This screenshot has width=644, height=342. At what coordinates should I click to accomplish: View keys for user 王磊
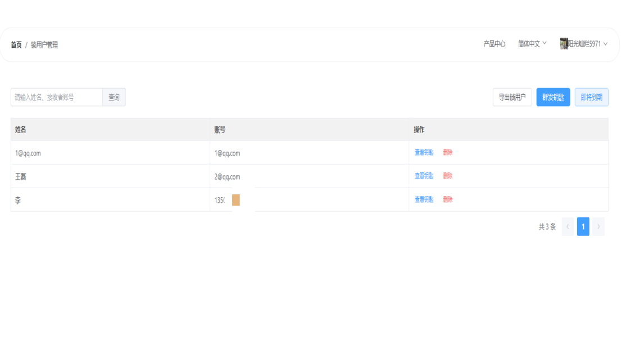pos(424,176)
